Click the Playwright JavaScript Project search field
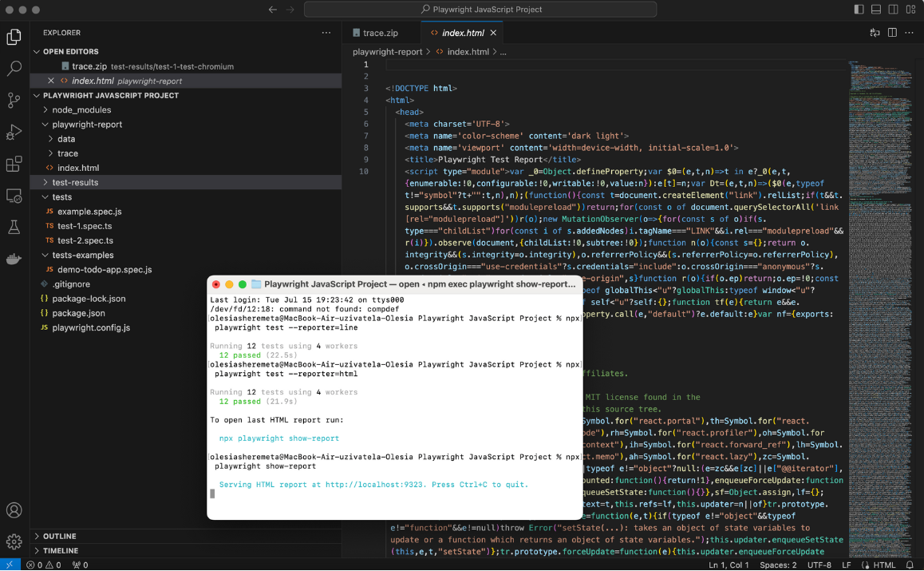Viewport: 924px width, 571px height. coord(480,10)
